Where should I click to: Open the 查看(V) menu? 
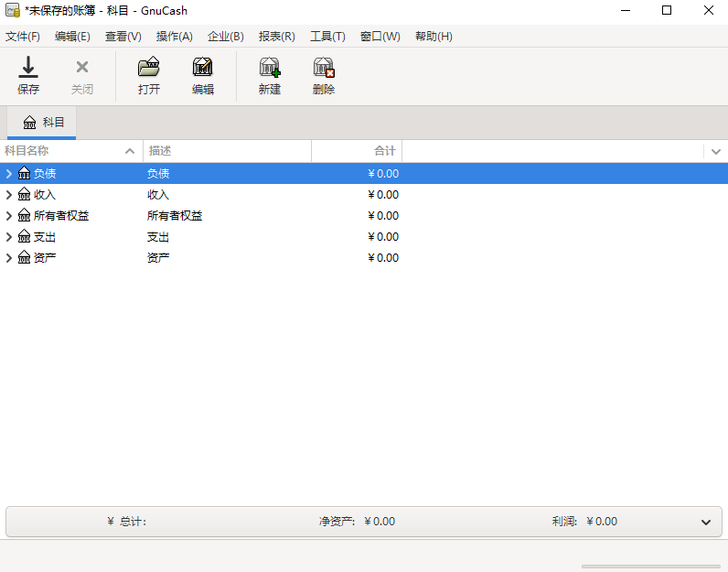click(123, 37)
